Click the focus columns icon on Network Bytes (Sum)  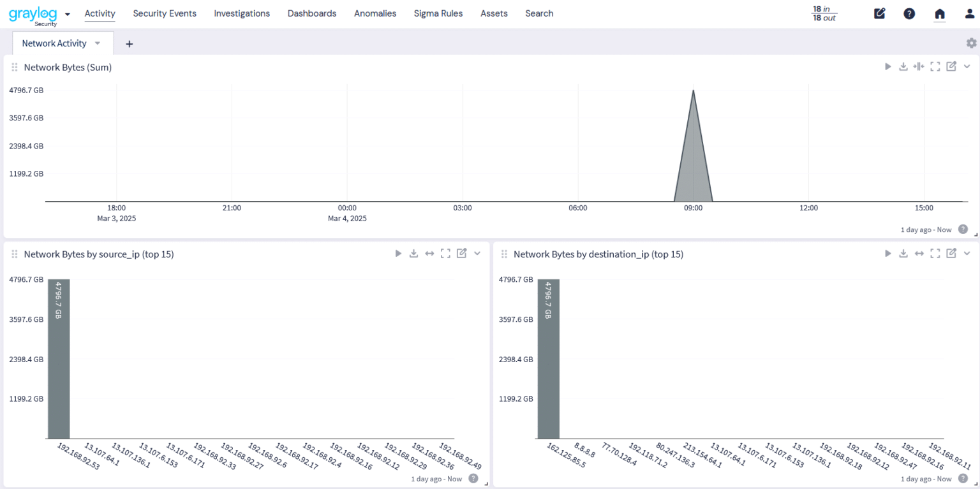coord(919,66)
